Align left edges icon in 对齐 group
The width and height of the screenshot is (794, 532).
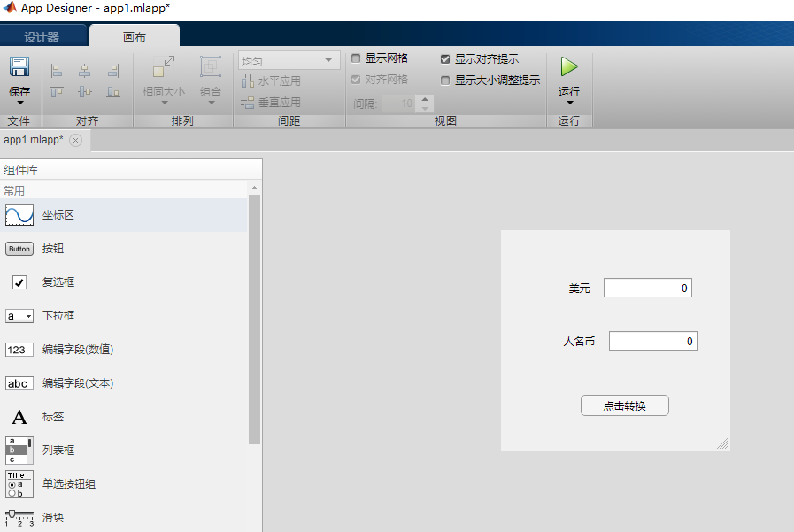point(57,71)
